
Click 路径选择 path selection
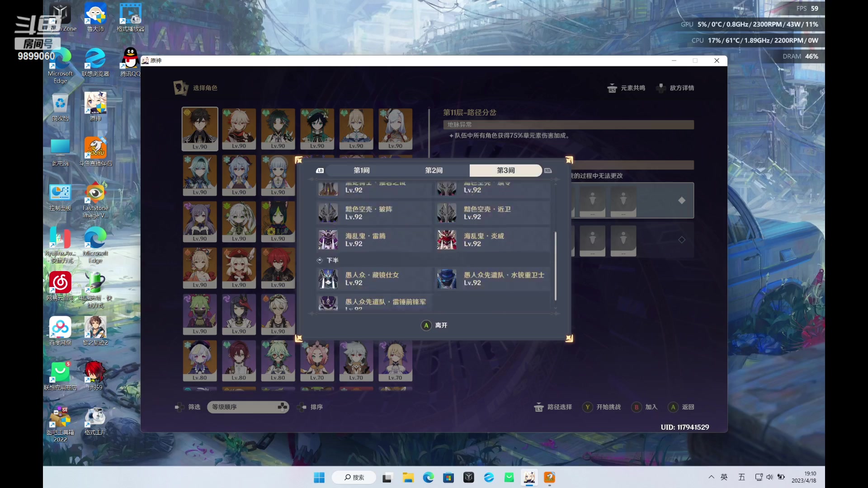(553, 407)
